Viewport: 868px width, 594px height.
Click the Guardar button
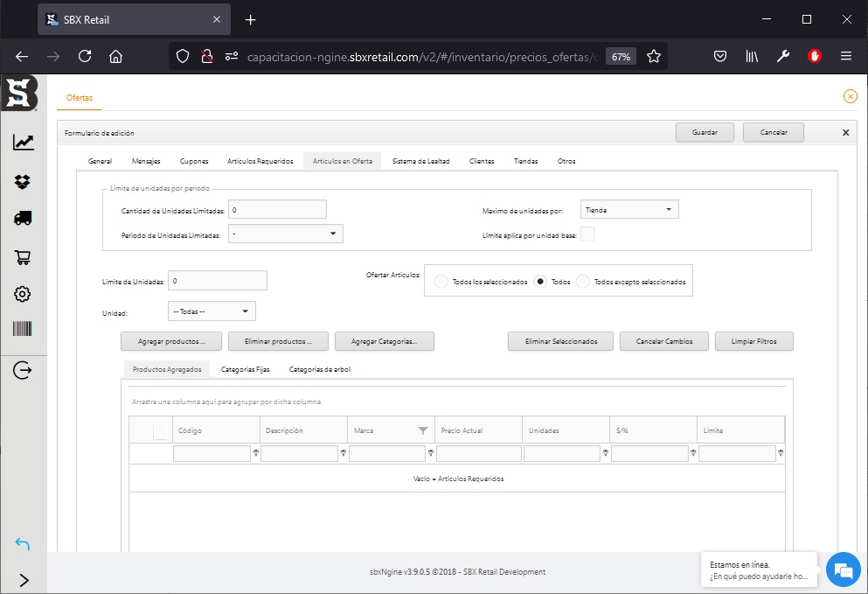pyautogui.click(x=705, y=132)
